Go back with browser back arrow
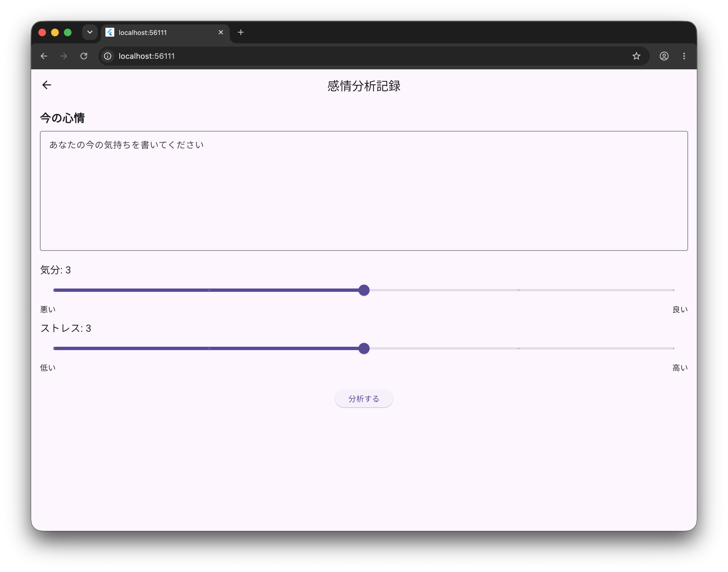728x572 pixels. (x=44, y=56)
